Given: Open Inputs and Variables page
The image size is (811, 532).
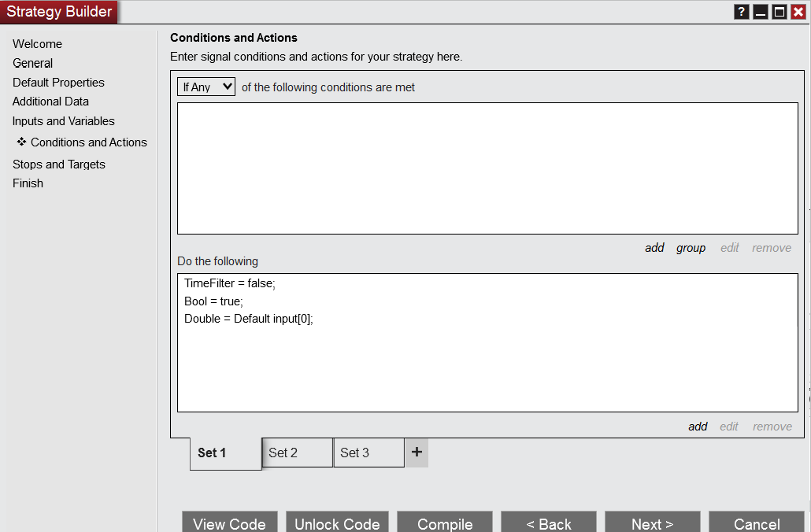Looking at the screenshot, I should (64, 121).
